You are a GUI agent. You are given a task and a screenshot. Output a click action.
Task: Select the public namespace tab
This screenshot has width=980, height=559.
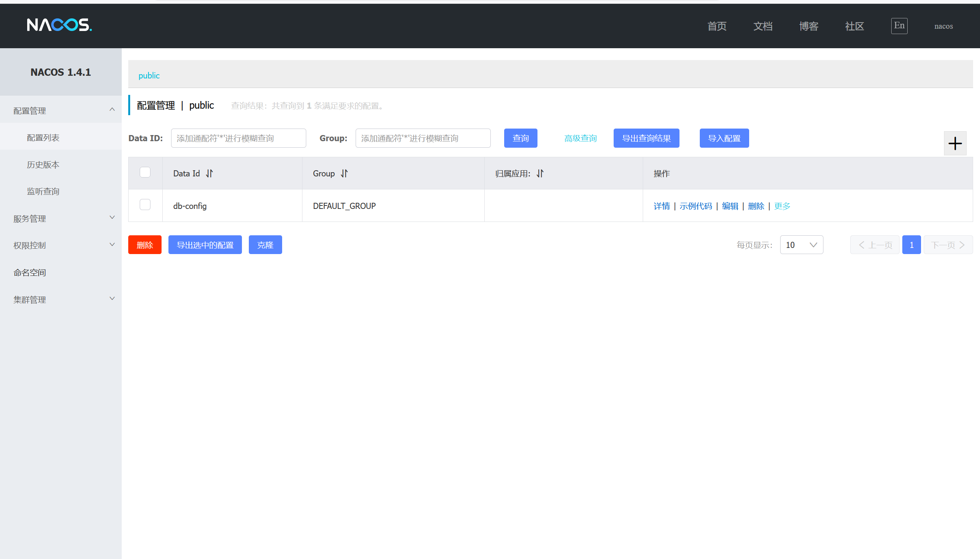click(x=149, y=76)
